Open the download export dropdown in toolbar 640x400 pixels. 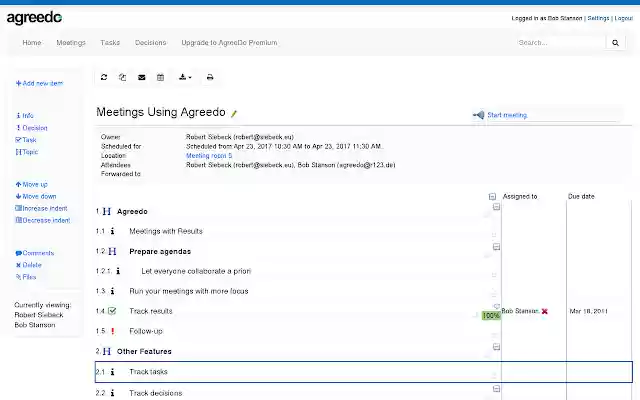click(185, 77)
